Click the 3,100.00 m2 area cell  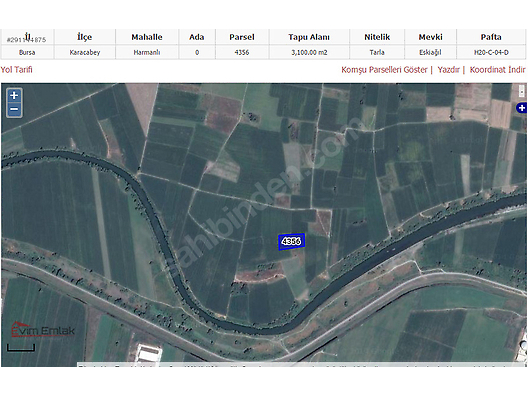[x=309, y=53]
